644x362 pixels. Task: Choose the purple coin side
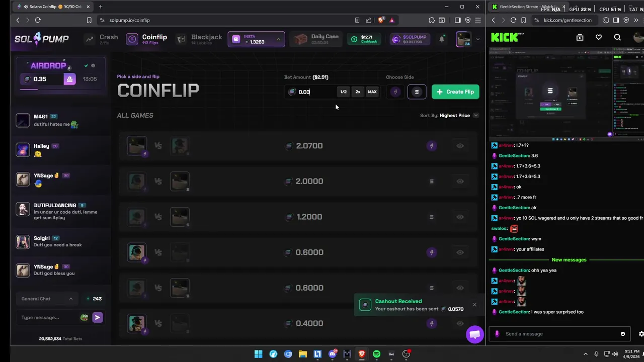pos(395,92)
